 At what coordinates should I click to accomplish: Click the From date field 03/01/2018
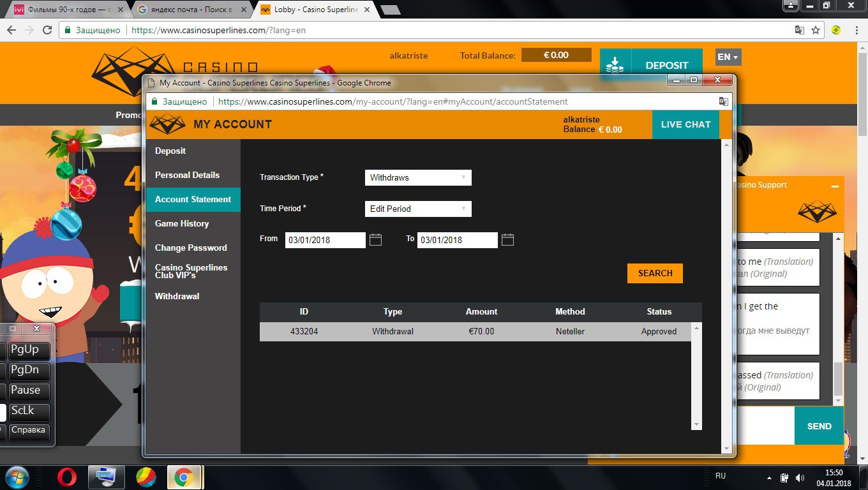(325, 240)
